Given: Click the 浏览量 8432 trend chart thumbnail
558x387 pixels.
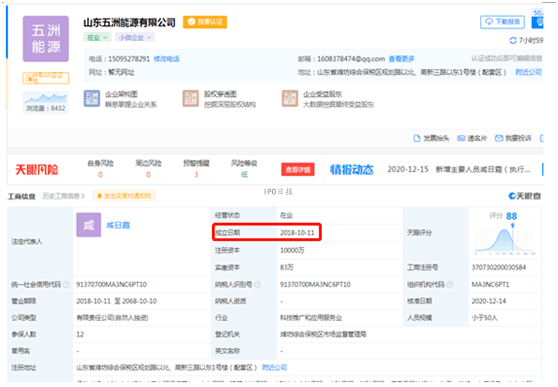Looking at the screenshot, I should (46, 103).
